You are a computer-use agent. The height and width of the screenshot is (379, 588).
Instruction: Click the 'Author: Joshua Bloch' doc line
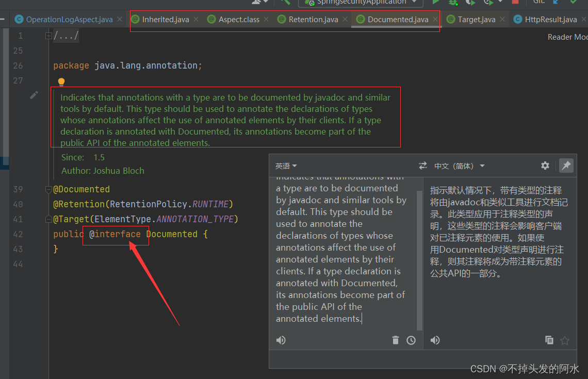103,171
